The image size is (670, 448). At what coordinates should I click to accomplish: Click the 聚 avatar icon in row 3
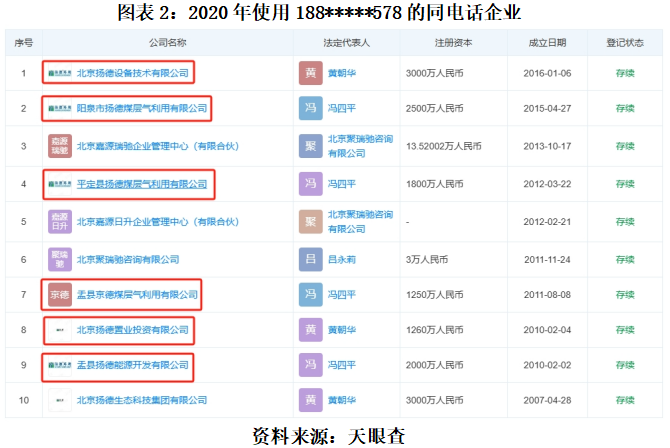pyautogui.click(x=311, y=146)
